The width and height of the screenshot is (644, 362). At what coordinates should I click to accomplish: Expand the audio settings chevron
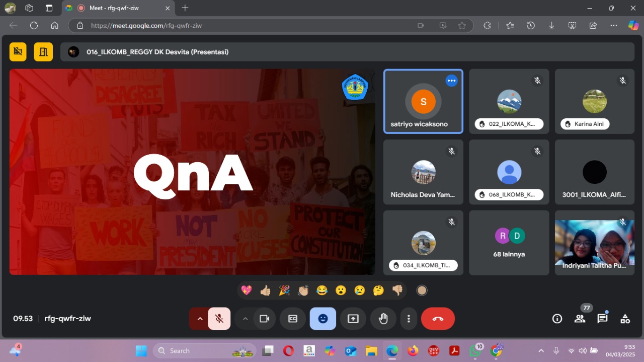point(200,319)
